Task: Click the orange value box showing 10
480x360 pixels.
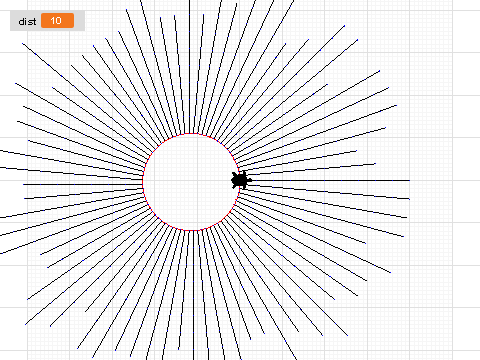Action: point(57,21)
